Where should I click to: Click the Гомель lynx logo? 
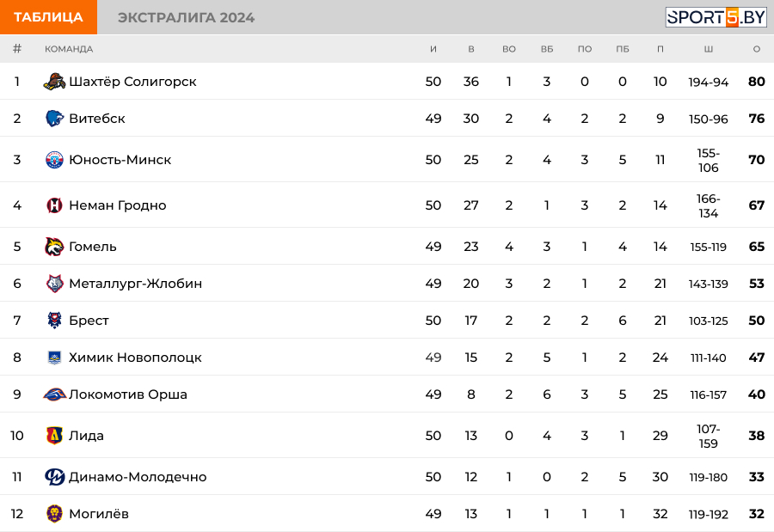click(x=54, y=247)
